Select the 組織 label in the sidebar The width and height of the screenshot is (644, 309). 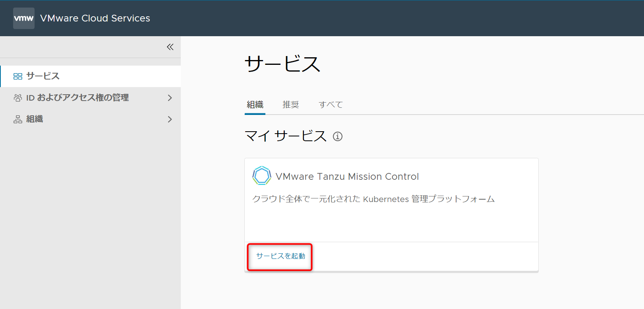tap(35, 119)
